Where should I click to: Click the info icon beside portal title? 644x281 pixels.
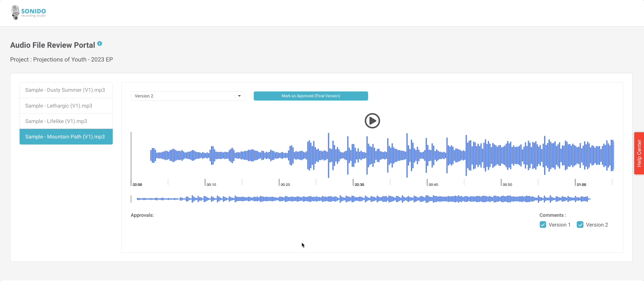[100, 43]
